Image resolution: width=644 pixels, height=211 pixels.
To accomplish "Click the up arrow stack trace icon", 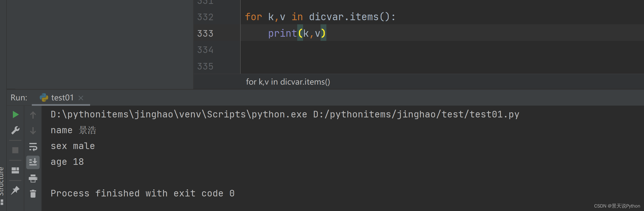I will pyautogui.click(x=33, y=115).
